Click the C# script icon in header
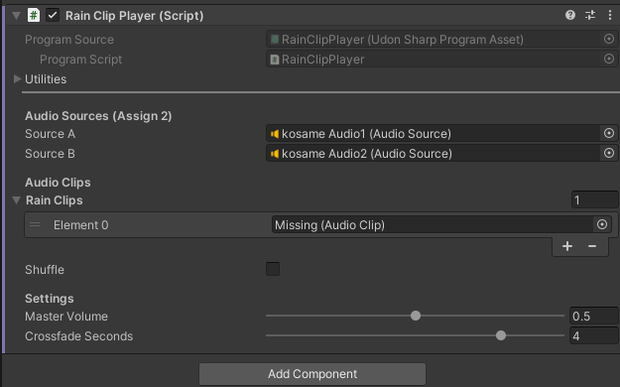Viewport: 620px width, 387px height. point(34,15)
